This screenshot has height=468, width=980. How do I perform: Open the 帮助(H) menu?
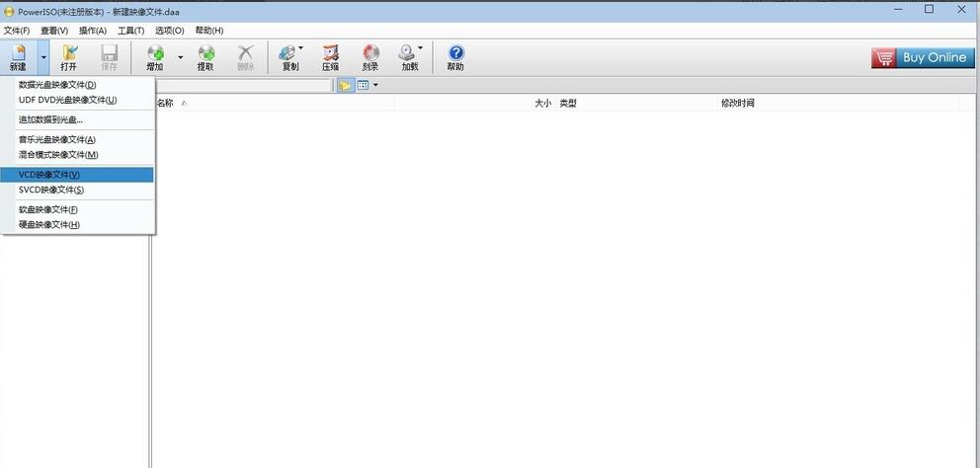click(209, 31)
